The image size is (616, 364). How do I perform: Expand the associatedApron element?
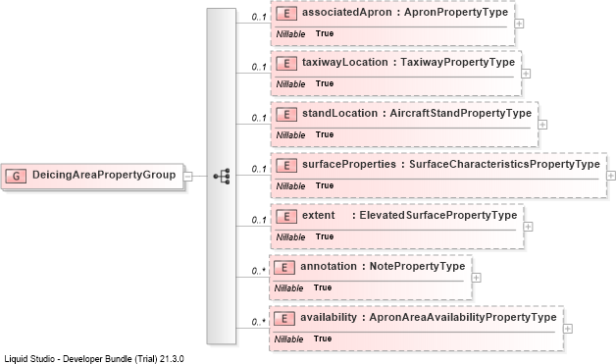pos(519,24)
